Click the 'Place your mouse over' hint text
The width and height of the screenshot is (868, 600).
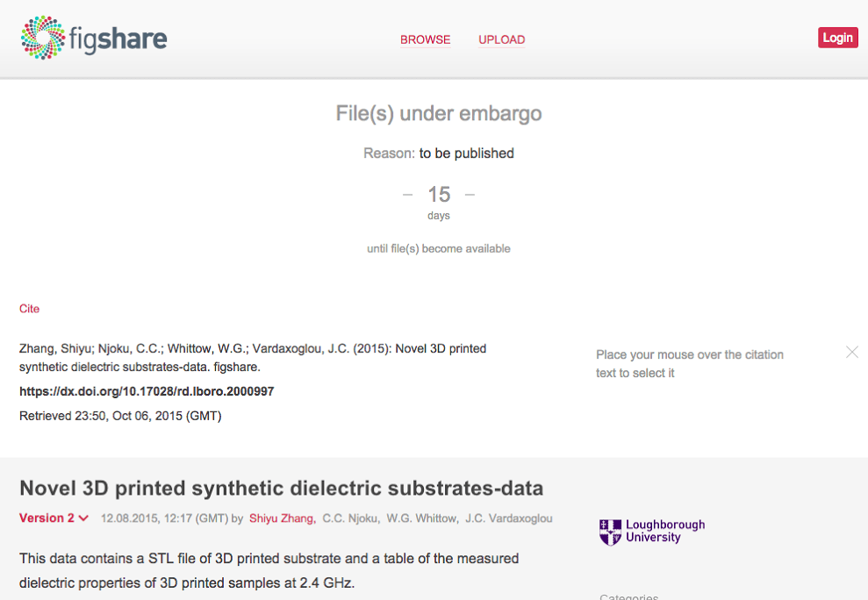point(690,363)
